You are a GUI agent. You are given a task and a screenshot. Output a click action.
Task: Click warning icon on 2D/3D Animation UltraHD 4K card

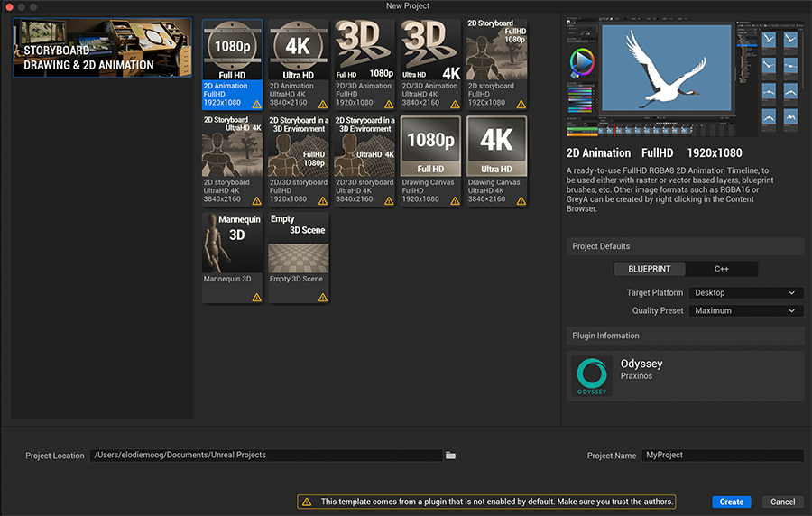pos(456,105)
